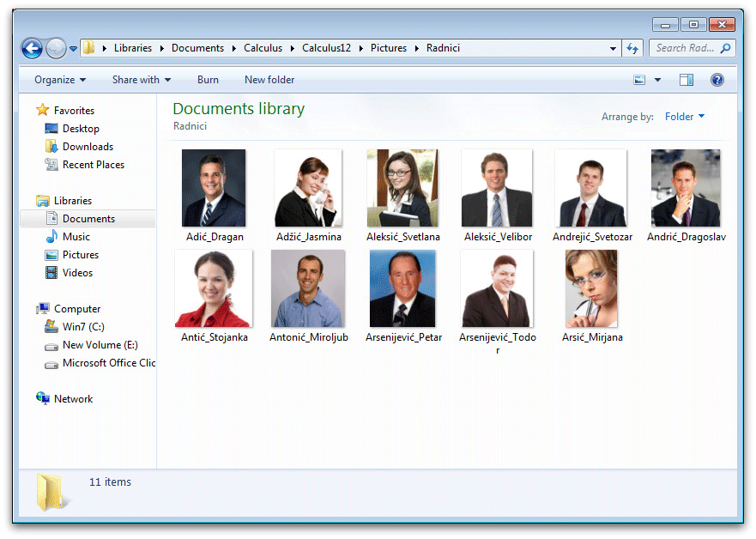Open the view options dropdown arrow
The height and width of the screenshot is (539, 756).
[x=658, y=80]
